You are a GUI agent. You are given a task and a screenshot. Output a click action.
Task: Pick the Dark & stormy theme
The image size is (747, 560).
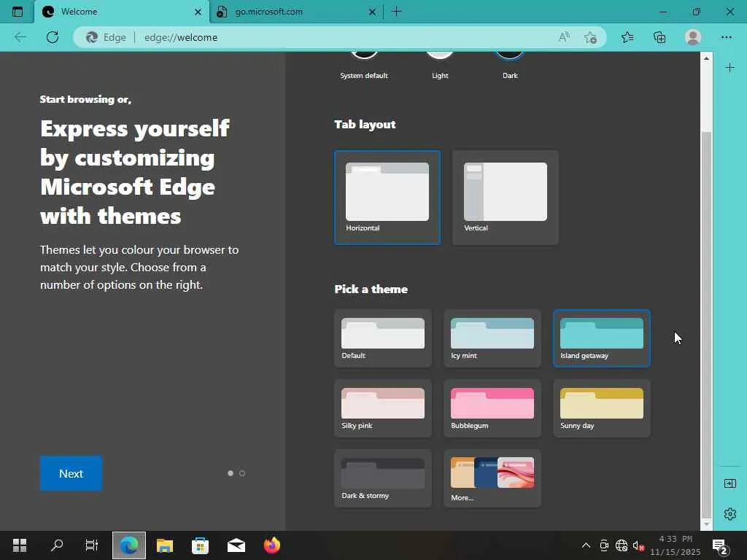(x=383, y=478)
